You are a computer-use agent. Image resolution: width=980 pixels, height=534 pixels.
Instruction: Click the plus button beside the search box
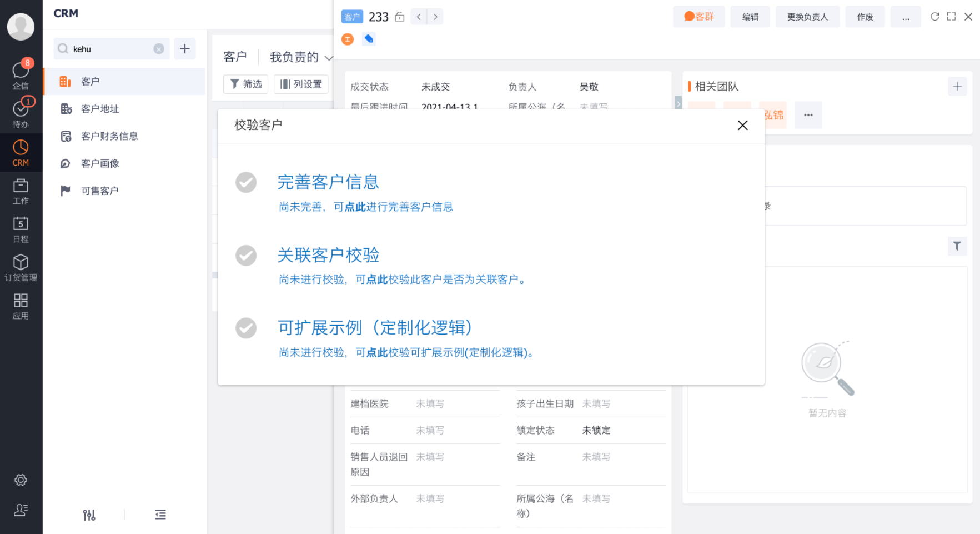185,49
